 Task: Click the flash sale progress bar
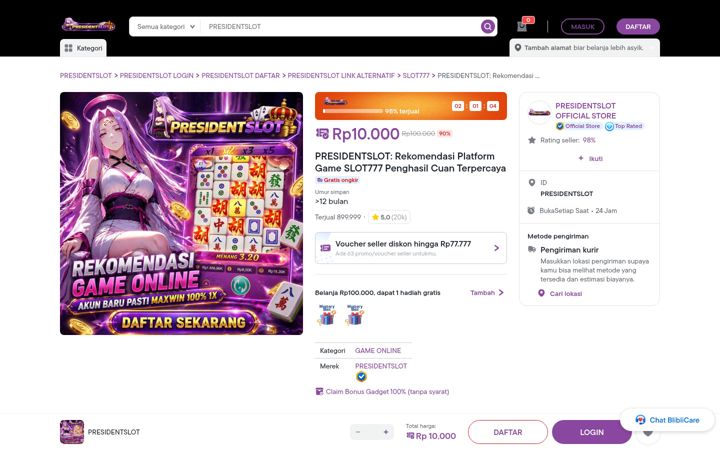(353, 111)
